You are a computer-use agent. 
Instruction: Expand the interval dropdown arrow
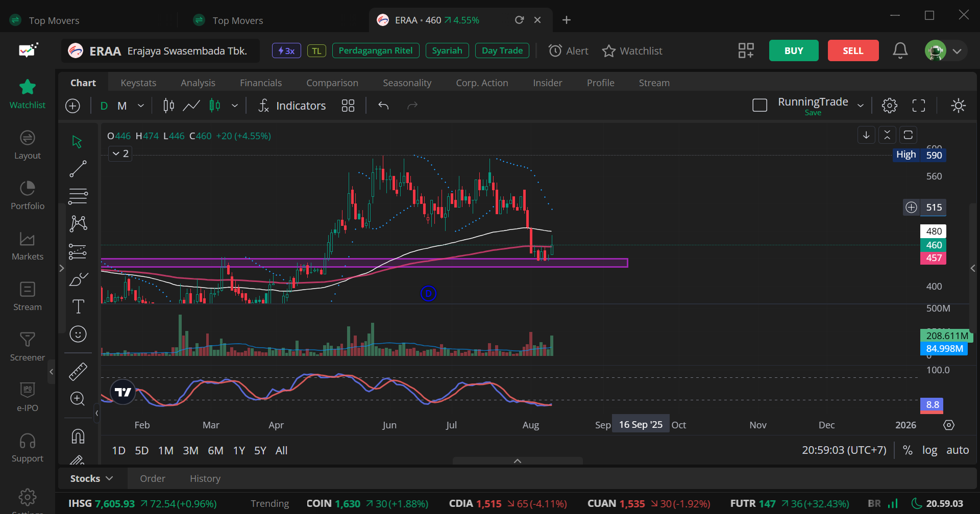point(141,106)
